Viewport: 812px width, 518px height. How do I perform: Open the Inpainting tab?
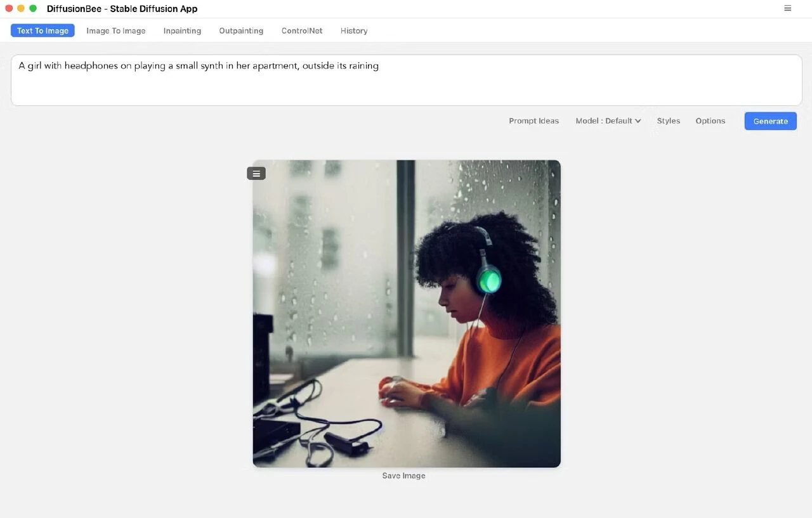(x=182, y=30)
